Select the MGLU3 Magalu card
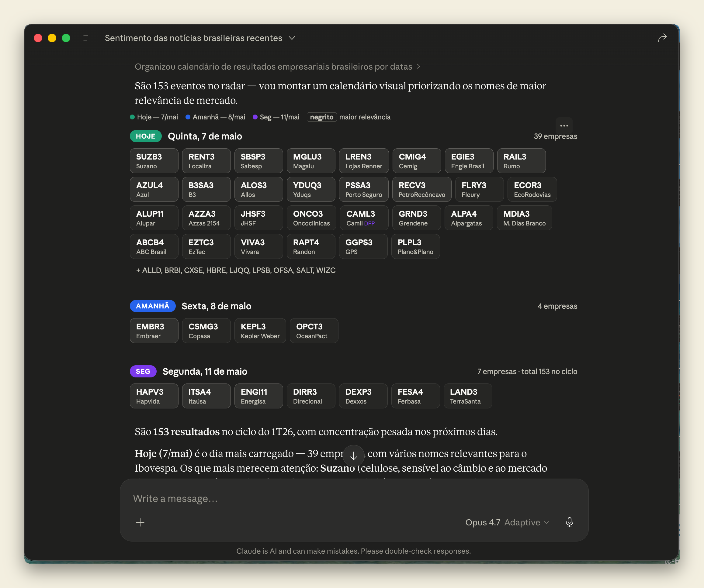 (311, 161)
